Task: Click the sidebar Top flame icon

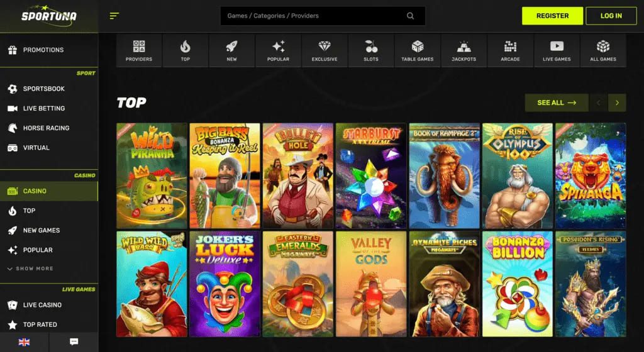Action: [x=13, y=211]
